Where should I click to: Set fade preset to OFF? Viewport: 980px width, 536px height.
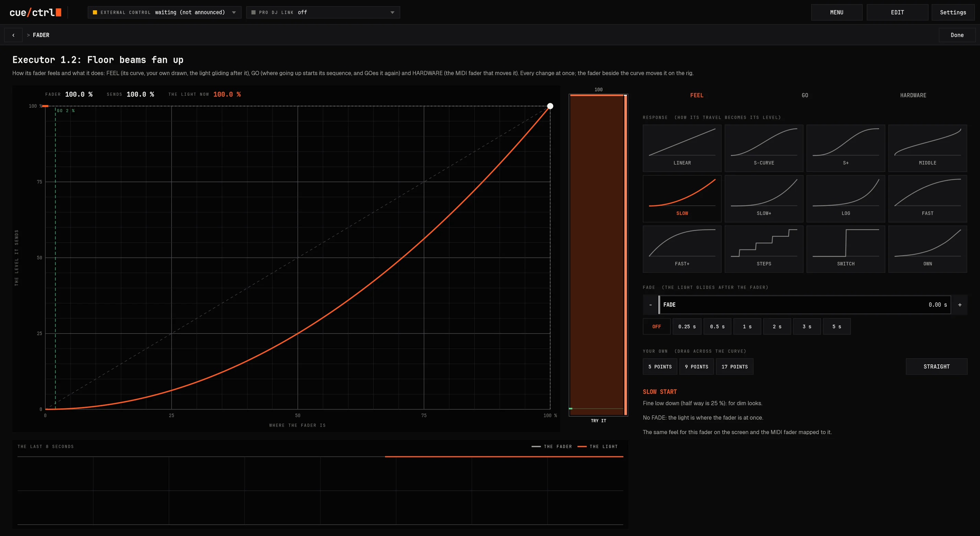click(x=656, y=326)
